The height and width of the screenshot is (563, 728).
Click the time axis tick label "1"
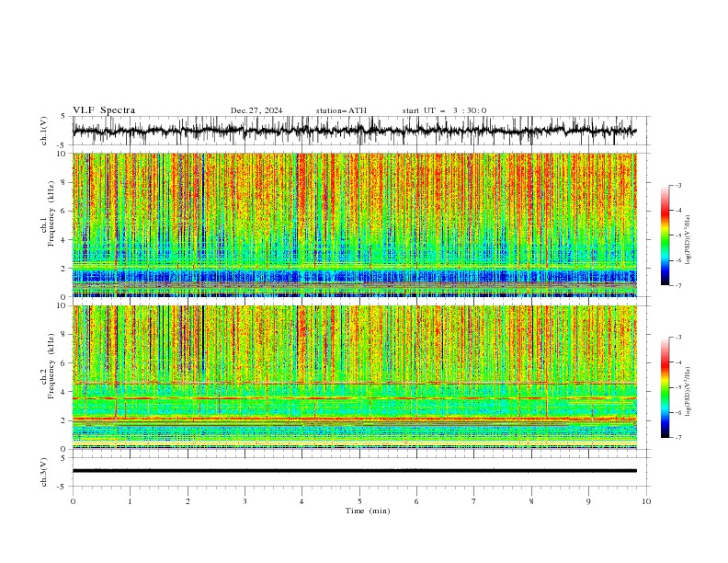(130, 501)
